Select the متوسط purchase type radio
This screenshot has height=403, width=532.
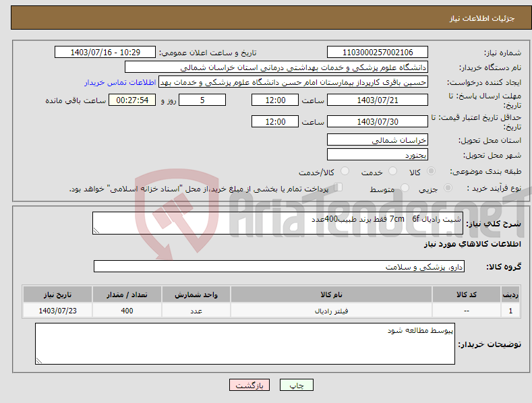click(x=405, y=187)
